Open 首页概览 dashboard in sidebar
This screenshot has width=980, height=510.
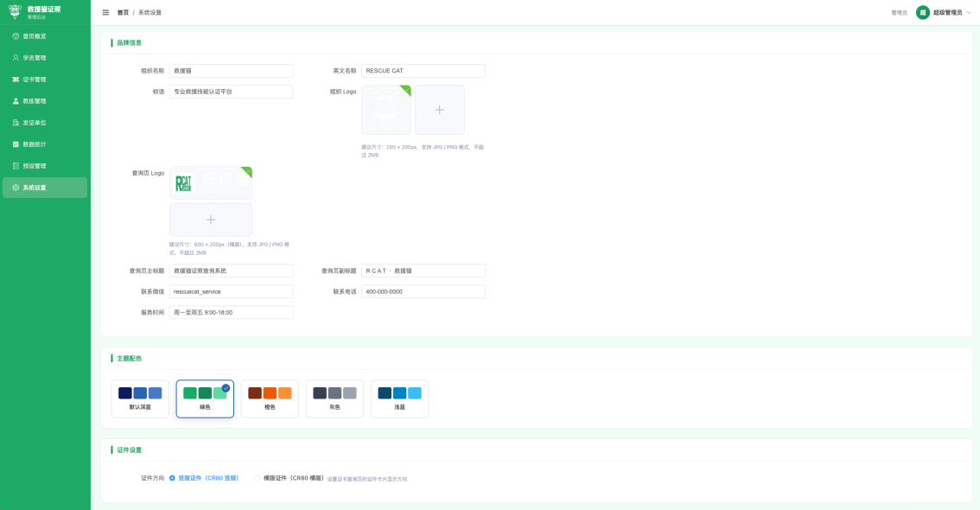coord(35,36)
